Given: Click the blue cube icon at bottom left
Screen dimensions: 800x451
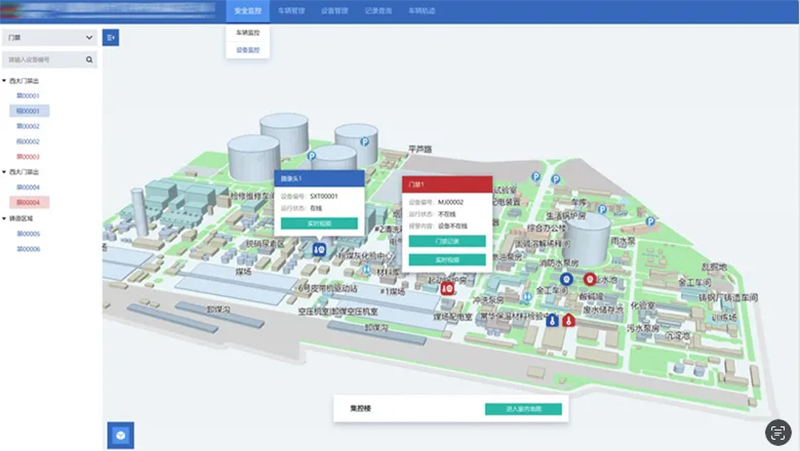Looking at the screenshot, I should tap(120, 435).
